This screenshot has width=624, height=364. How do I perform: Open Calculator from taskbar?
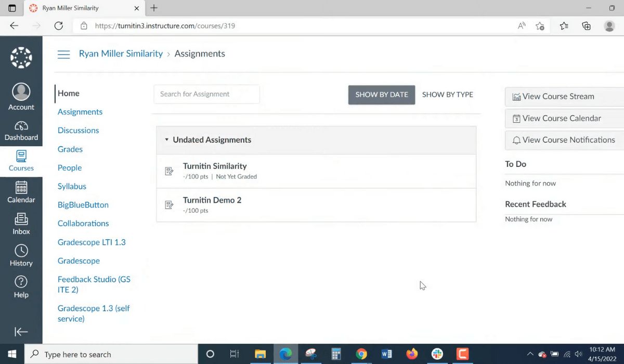[336, 354]
